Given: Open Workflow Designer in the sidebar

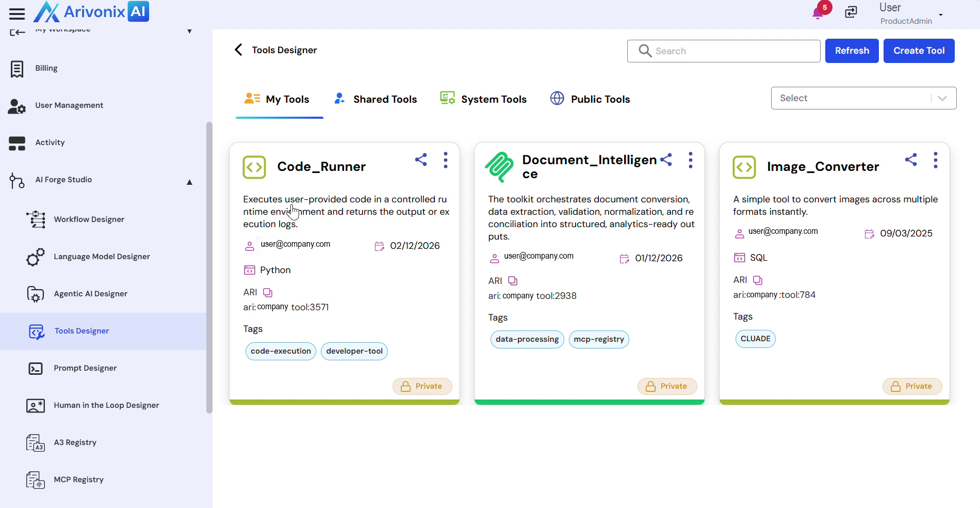Looking at the screenshot, I should click(x=89, y=219).
